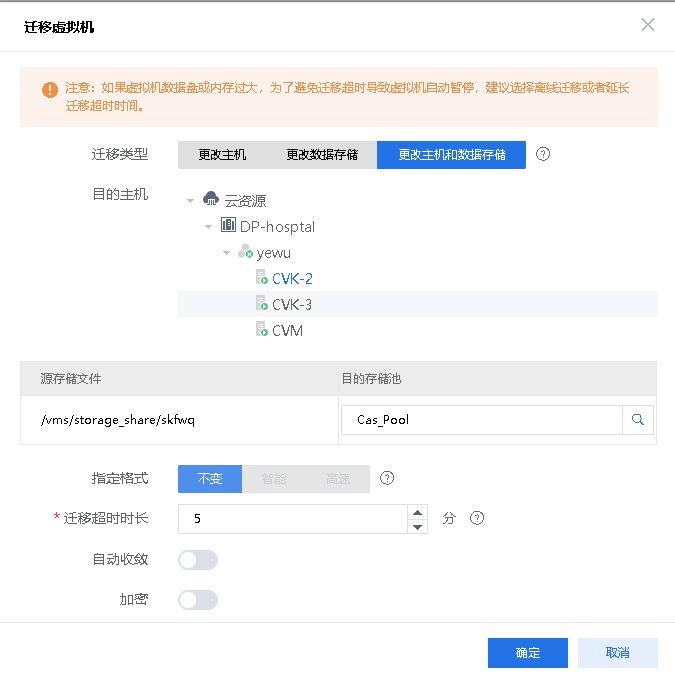Click the 确定 button
The image size is (675, 678).
click(x=528, y=653)
